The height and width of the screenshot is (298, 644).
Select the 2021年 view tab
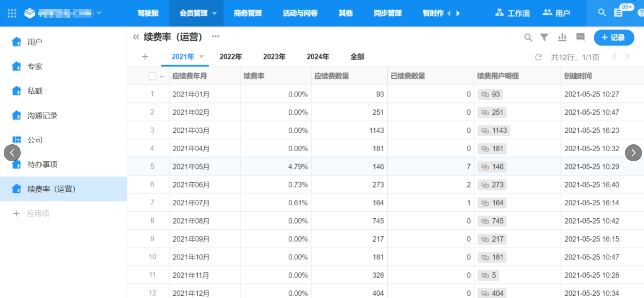click(183, 56)
